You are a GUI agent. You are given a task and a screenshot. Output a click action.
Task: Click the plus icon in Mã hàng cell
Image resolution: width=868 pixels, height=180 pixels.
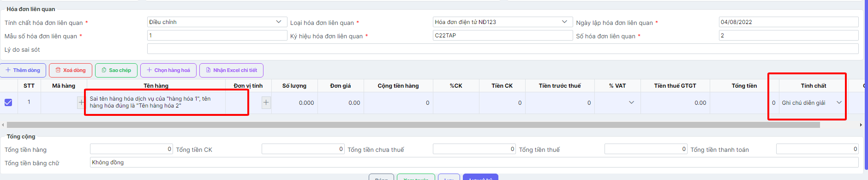click(x=81, y=102)
